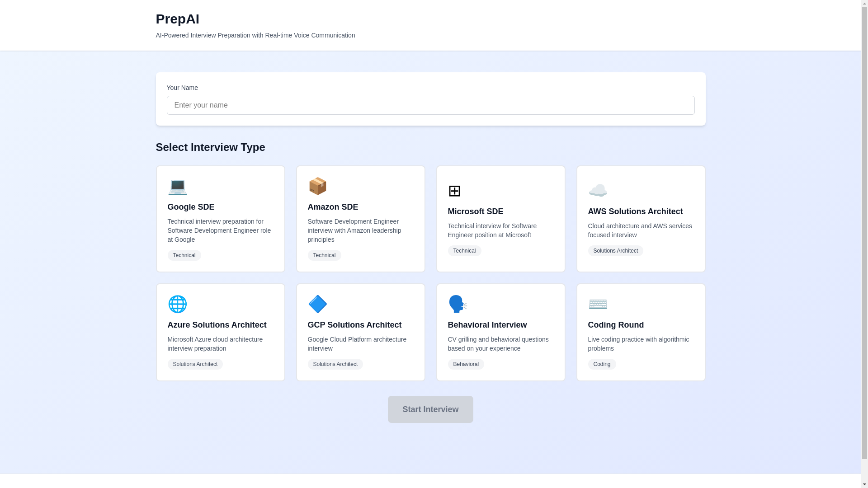
Task: Click the Behavioral tag
Action: click(466, 364)
